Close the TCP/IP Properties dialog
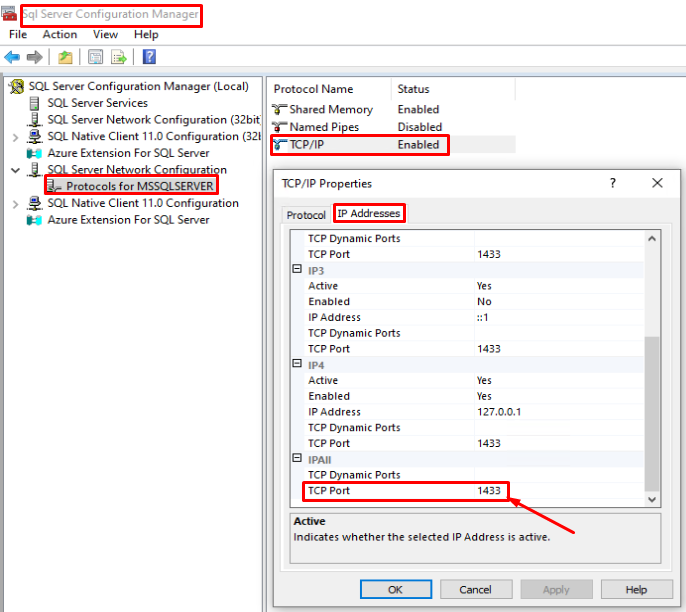Screen dimensions: 686x612 pyautogui.click(x=657, y=183)
